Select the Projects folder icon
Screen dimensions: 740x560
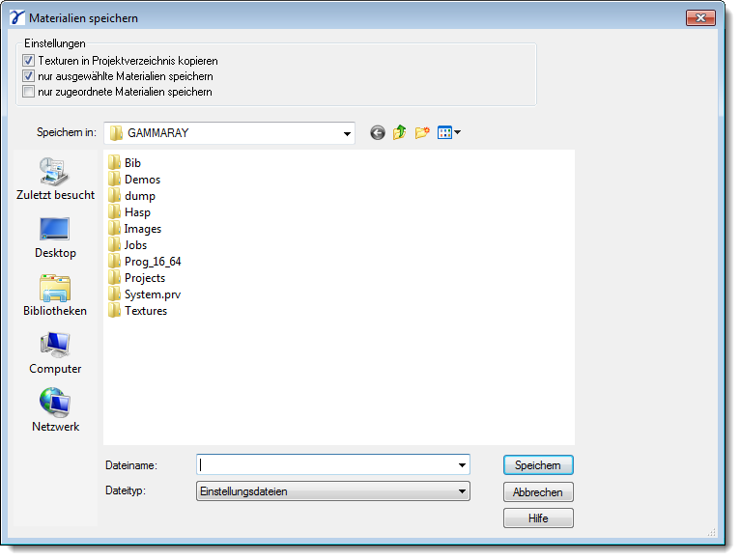coord(114,278)
